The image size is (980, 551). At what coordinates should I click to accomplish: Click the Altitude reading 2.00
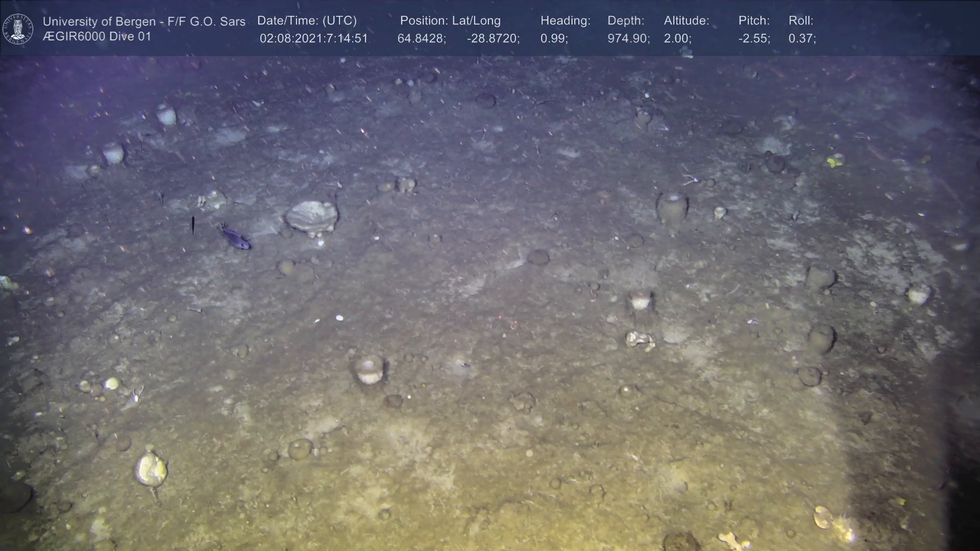coord(677,39)
